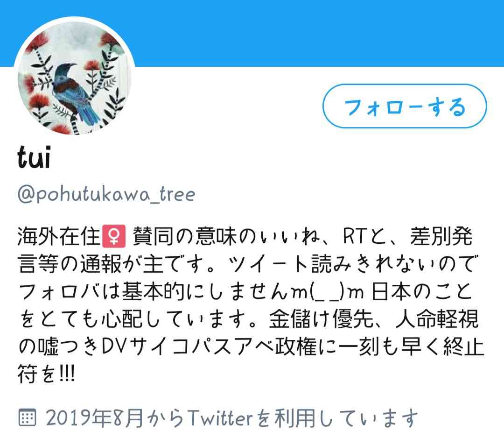Click フォロバ in the bio text
The height and width of the screenshot is (438, 504).
58,292
